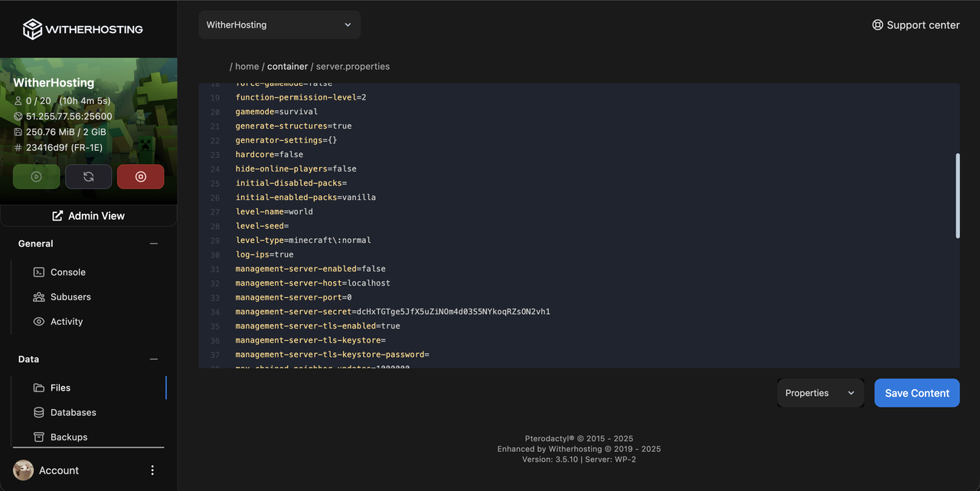The height and width of the screenshot is (491, 980).
Task: Click the log-ips=true line
Action: 264,254
